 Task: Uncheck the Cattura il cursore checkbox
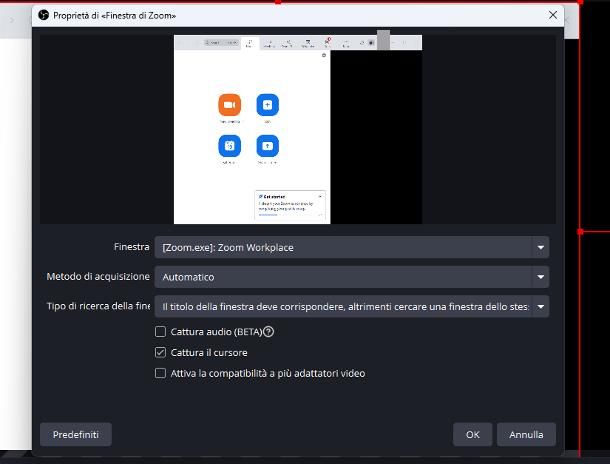[160, 352]
